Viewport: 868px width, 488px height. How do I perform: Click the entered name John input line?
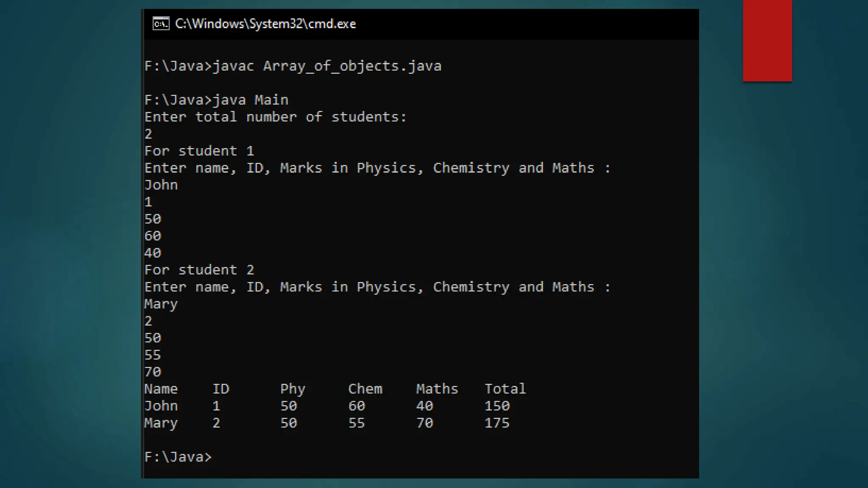click(x=161, y=185)
